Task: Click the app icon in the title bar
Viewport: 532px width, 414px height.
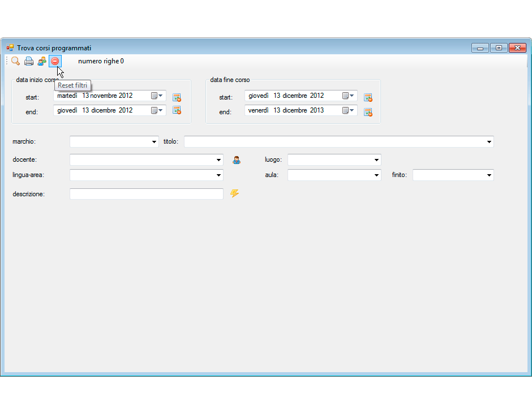Action: coord(10,48)
